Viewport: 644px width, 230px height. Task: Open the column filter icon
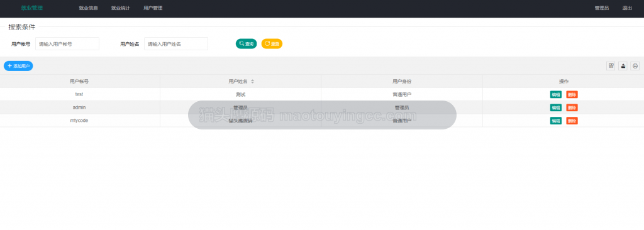[611, 66]
